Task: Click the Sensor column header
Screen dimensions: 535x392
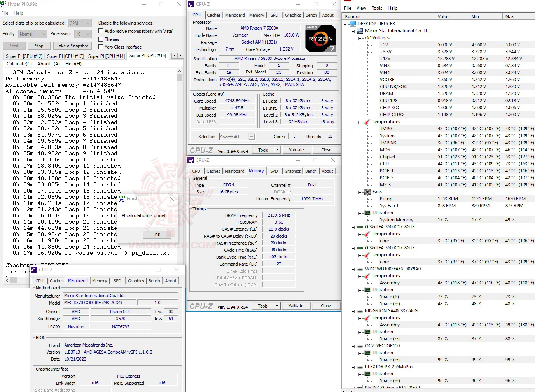Action: [x=388, y=17]
